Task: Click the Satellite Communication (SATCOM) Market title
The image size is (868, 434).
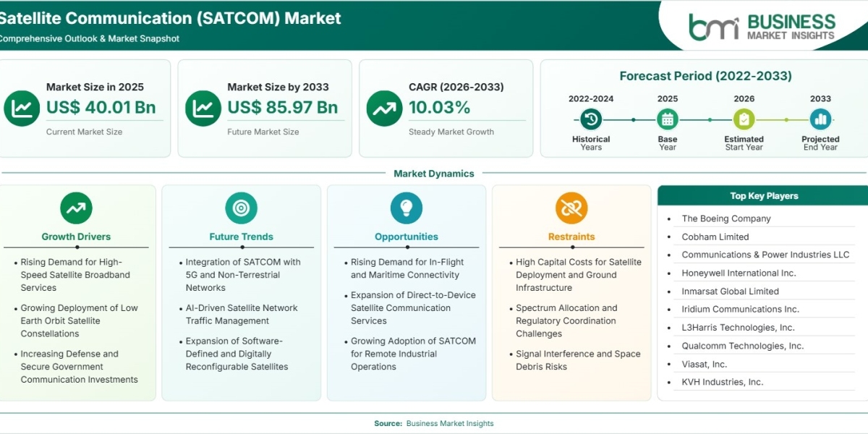Action: pos(170,17)
